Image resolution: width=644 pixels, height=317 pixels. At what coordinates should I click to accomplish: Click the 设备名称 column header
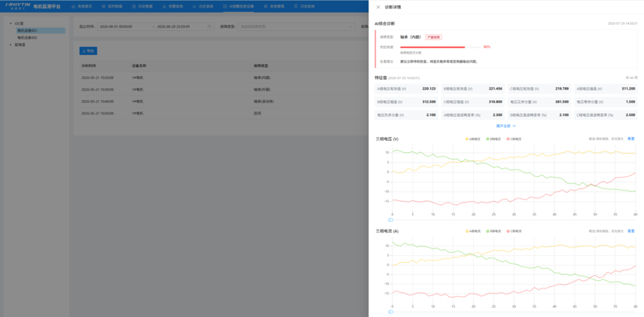click(x=139, y=66)
